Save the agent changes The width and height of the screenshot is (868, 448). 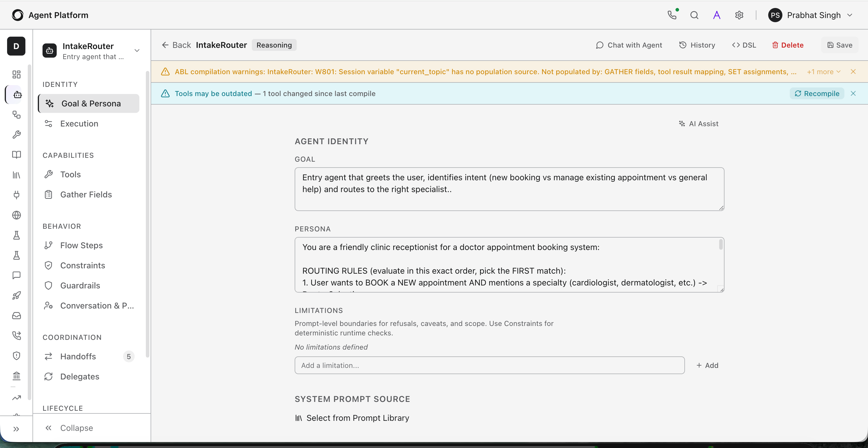(840, 45)
